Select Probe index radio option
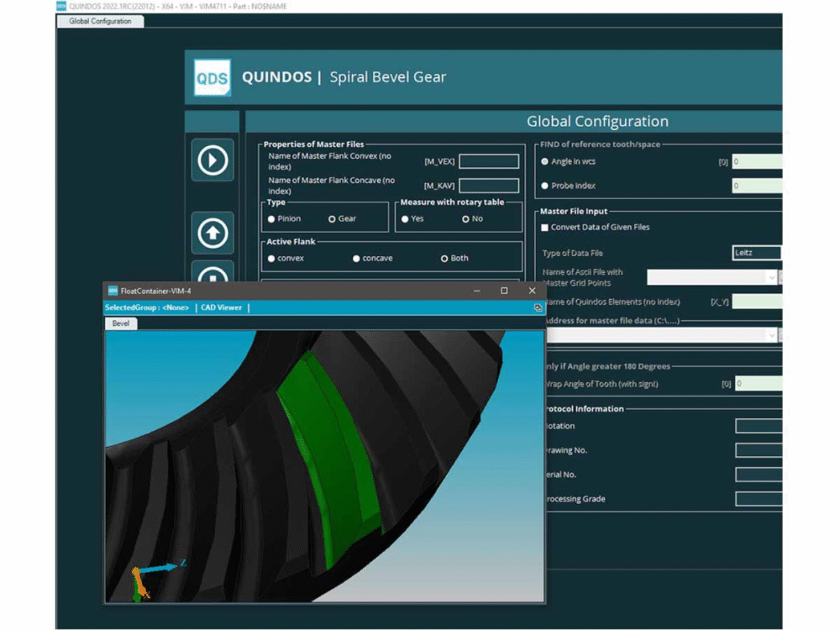 pos(545,186)
